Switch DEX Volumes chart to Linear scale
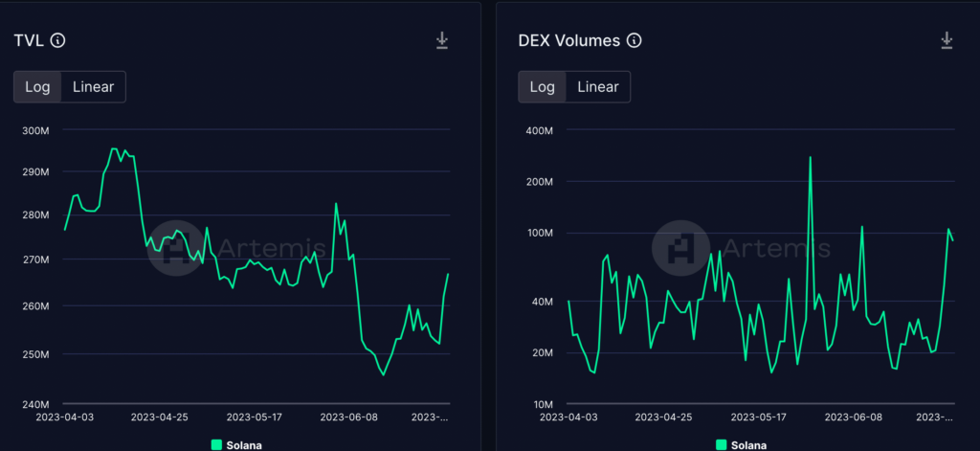This screenshot has width=980, height=451. (x=598, y=86)
